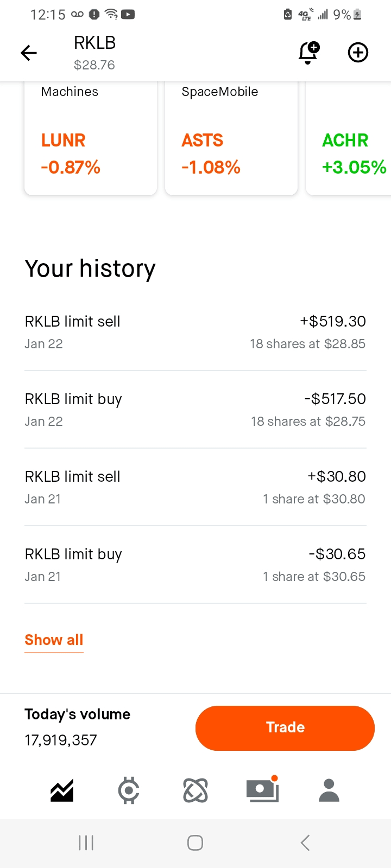Open the LUNR stock card
The image size is (391, 868).
click(x=91, y=141)
